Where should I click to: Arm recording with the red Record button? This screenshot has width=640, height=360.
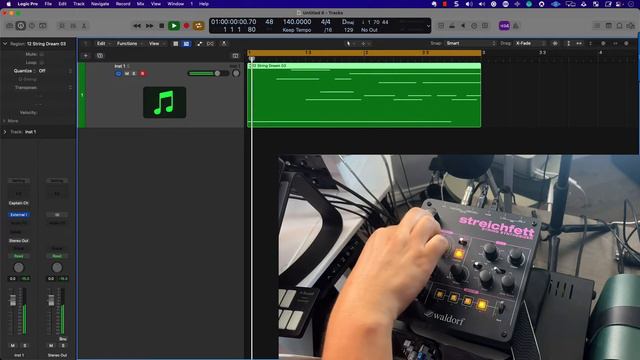click(187, 26)
